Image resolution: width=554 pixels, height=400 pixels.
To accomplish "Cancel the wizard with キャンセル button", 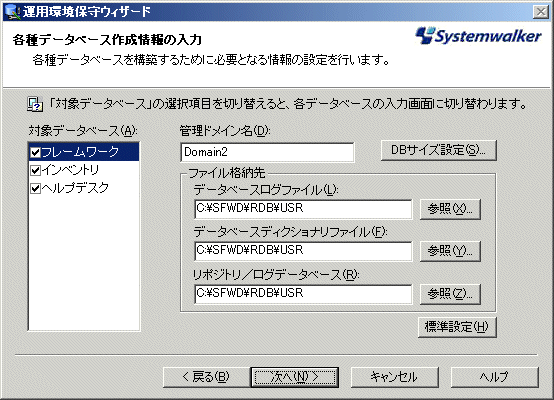I will click(x=395, y=377).
